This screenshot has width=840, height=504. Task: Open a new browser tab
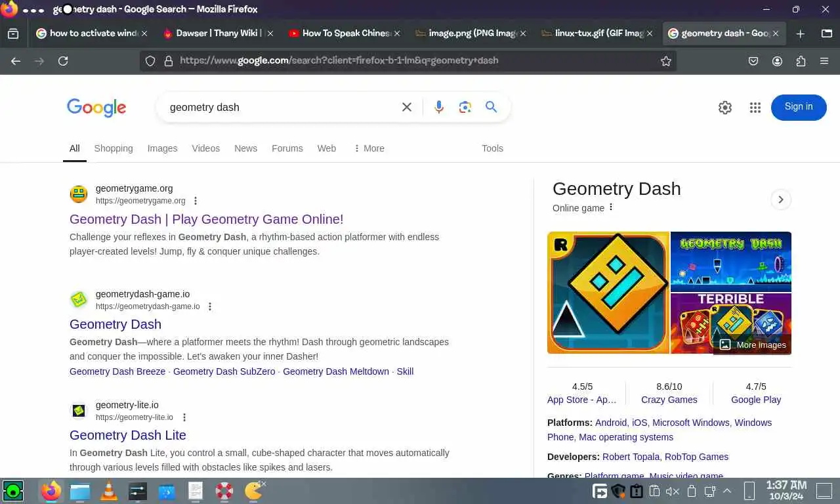click(800, 33)
